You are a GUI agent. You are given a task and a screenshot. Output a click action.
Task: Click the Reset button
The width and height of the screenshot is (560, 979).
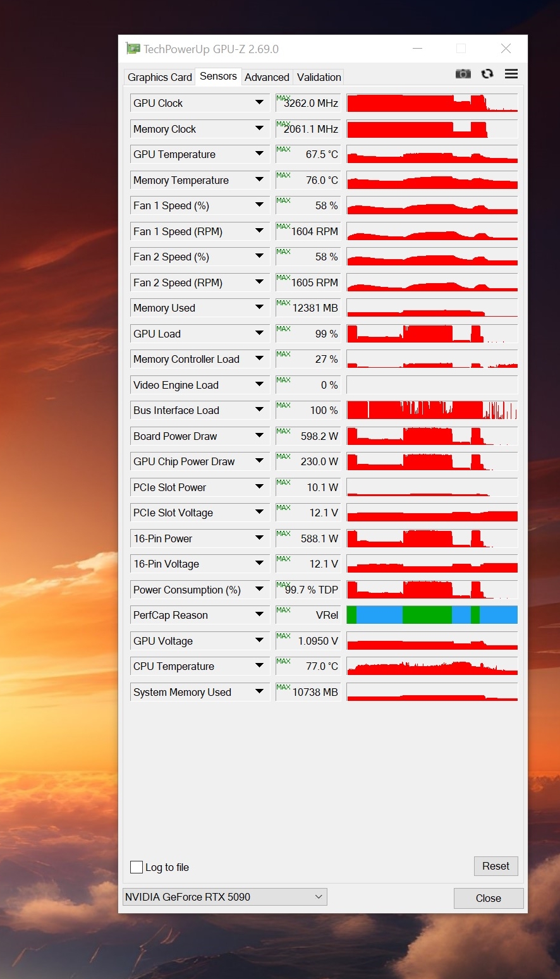[496, 866]
